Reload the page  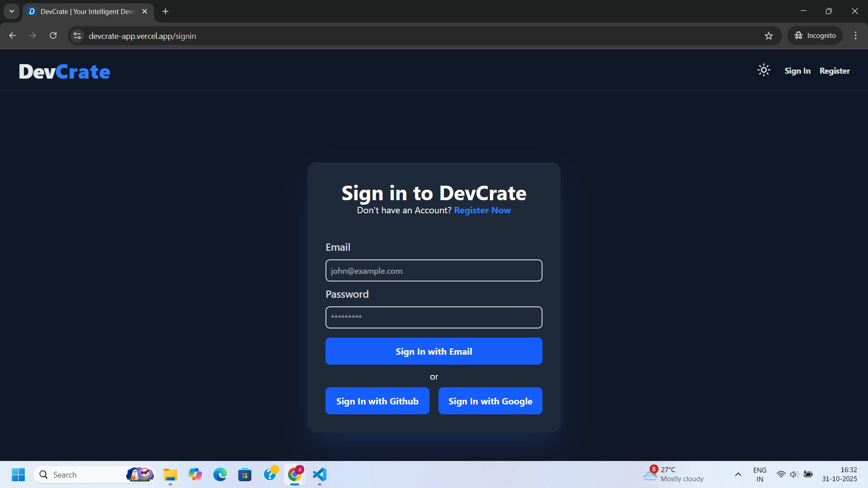[x=53, y=36]
